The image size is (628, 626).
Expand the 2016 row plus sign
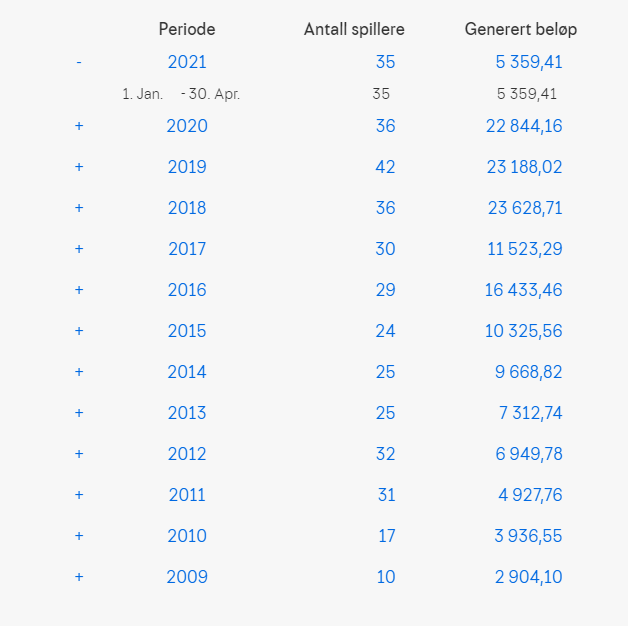[79, 290]
